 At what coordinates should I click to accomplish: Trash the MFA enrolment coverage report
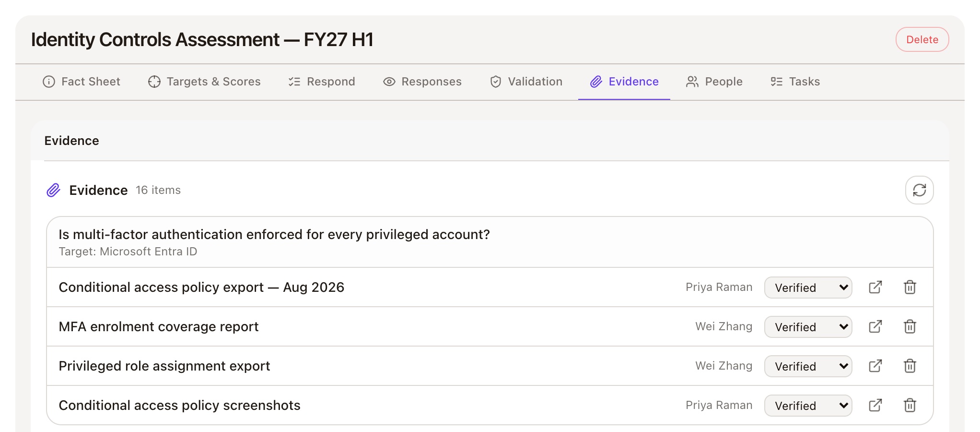[910, 326]
